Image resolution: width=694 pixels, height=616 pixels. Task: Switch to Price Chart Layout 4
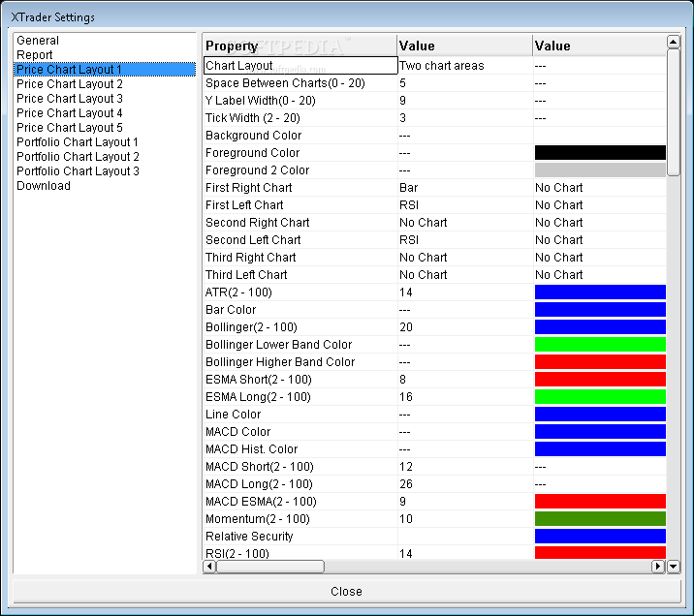point(70,112)
